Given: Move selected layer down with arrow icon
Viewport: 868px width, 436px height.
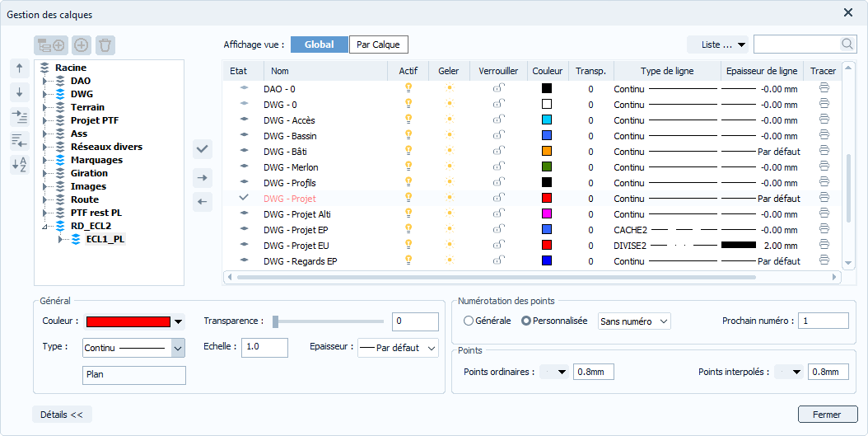Looking at the screenshot, I should [20, 92].
